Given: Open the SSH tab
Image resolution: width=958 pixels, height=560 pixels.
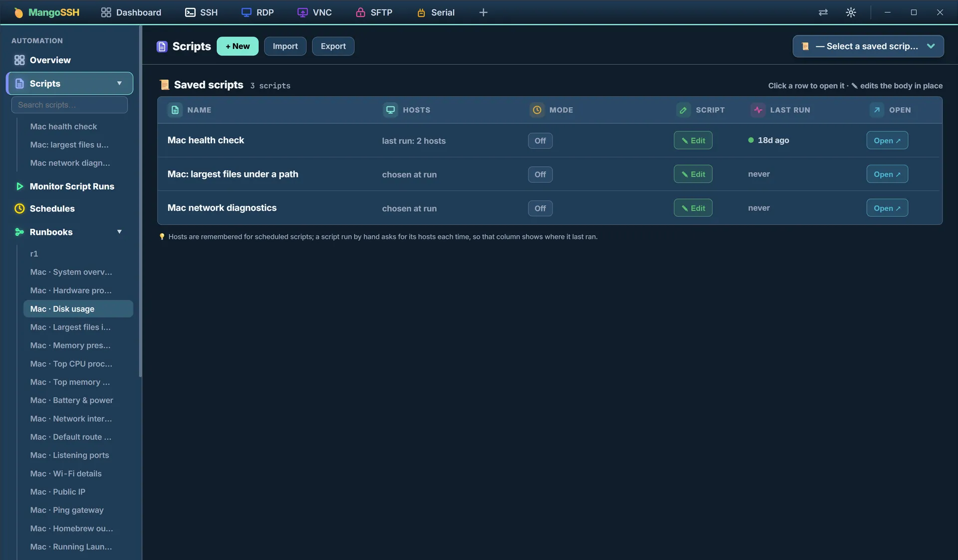Looking at the screenshot, I should [x=201, y=12].
